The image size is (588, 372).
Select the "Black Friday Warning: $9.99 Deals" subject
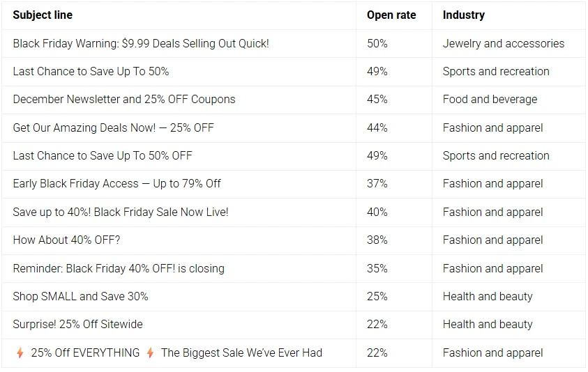point(140,43)
